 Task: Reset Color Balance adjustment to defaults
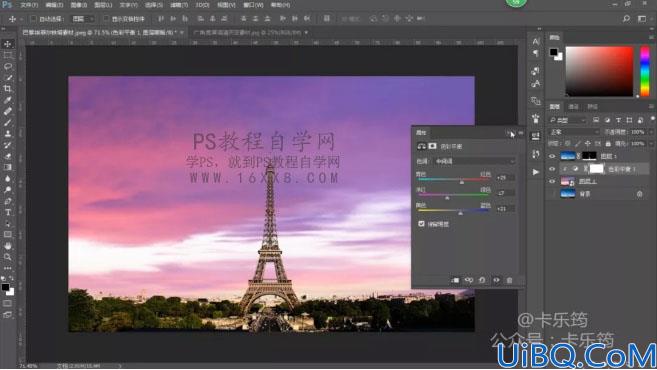point(482,280)
